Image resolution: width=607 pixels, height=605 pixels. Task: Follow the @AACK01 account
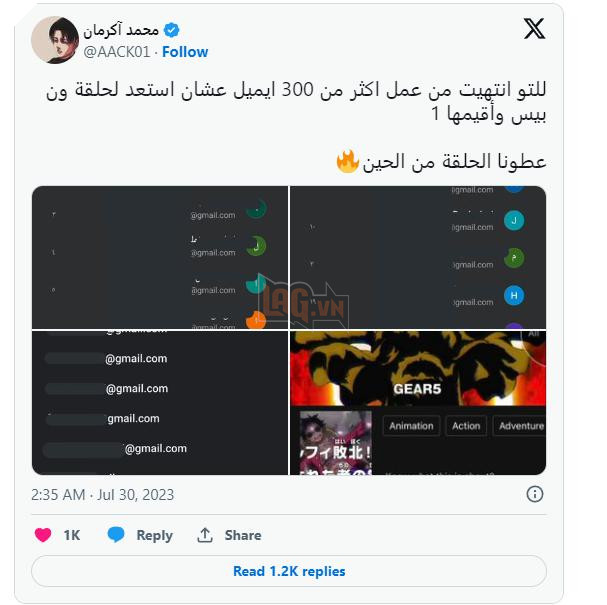click(x=185, y=52)
